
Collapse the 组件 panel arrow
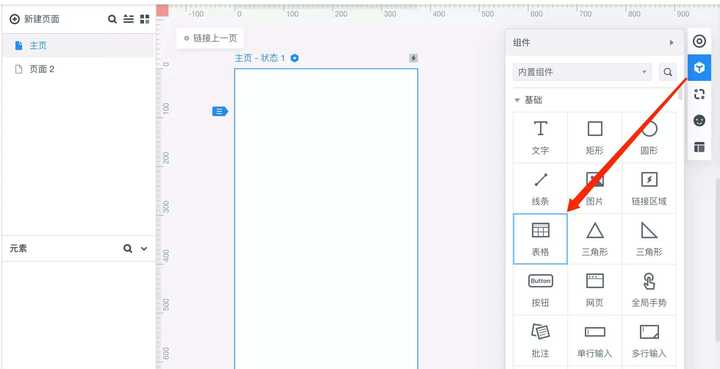(672, 43)
